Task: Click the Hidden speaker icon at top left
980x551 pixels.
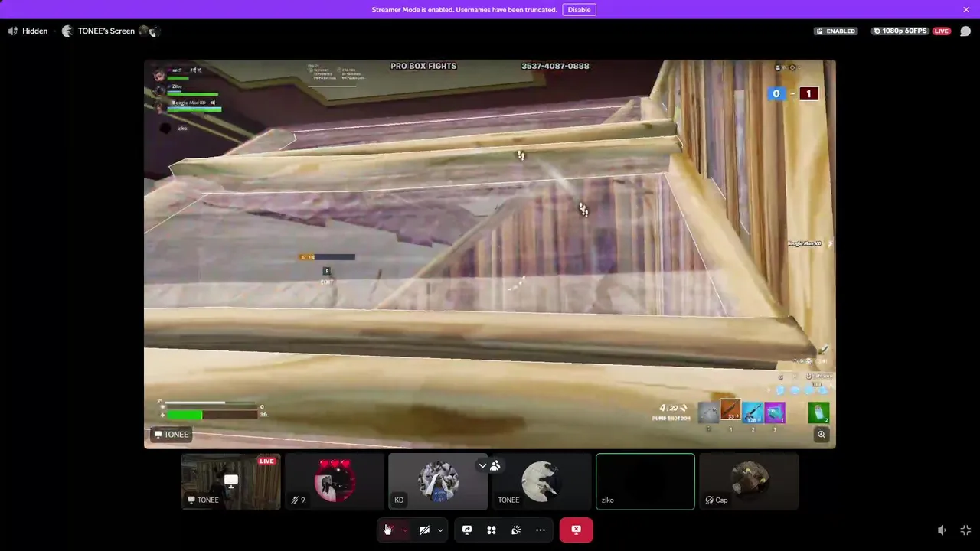Action: [x=13, y=31]
